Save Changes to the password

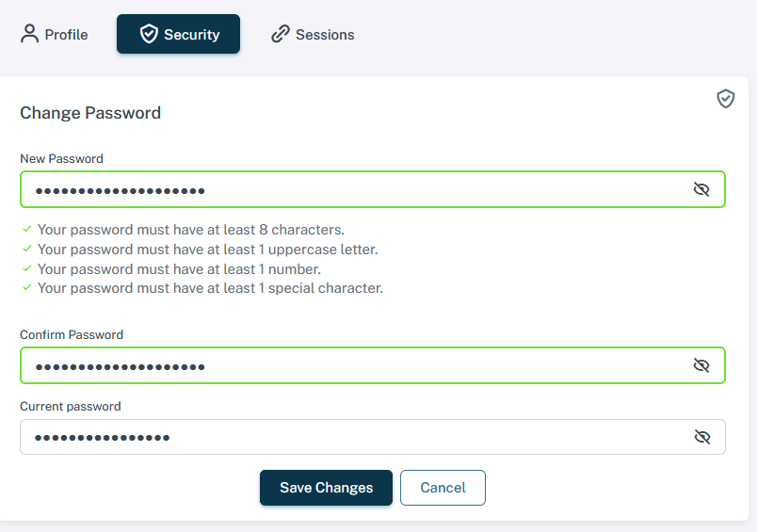coord(326,488)
